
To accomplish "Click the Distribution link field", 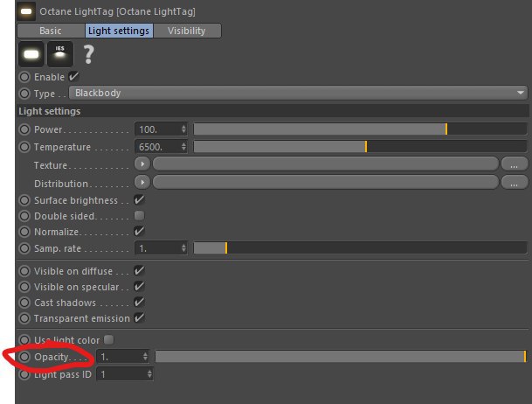I will pyautogui.click(x=326, y=183).
